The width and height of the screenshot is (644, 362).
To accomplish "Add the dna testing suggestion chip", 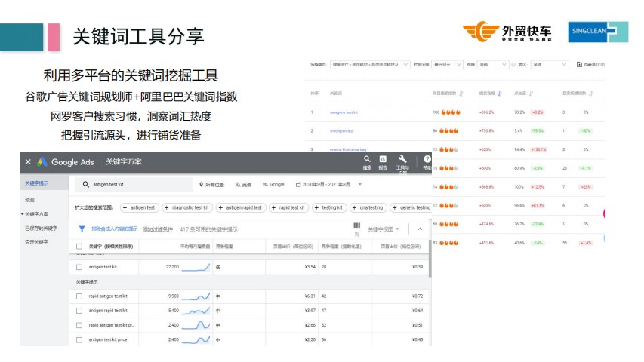I will pos(368,207).
